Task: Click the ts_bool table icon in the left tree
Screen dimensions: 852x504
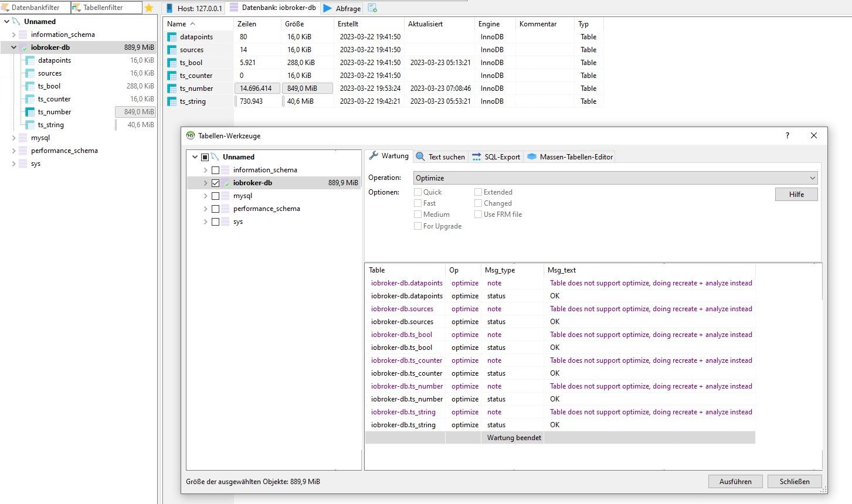Action: point(30,86)
